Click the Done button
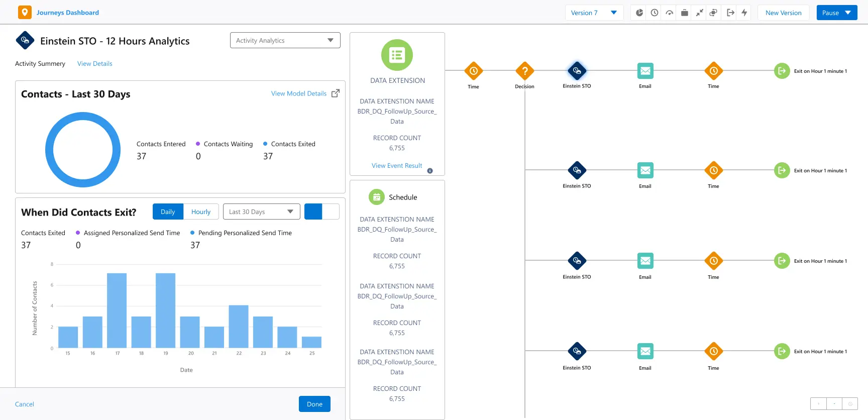Screen dimensions: 868x420 [314, 404]
